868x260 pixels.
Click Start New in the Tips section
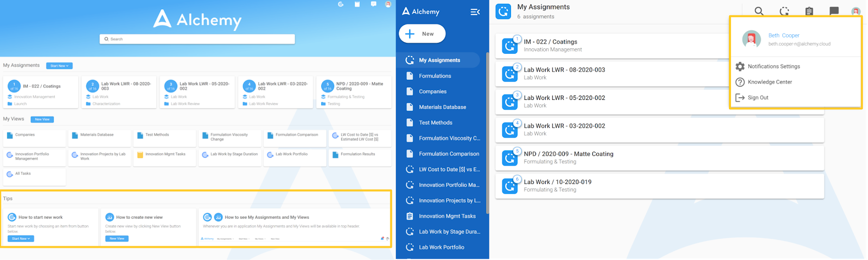(x=21, y=239)
